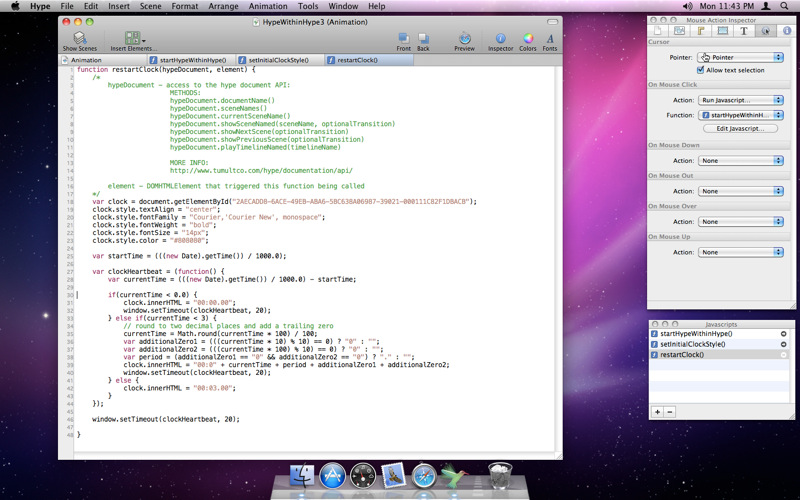Open the Inspector from the toolbar

(x=500, y=39)
